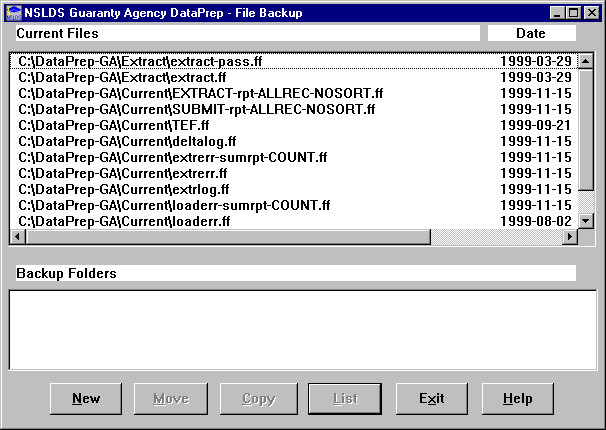Click the New button
606x430 pixels.
tap(86, 398)
